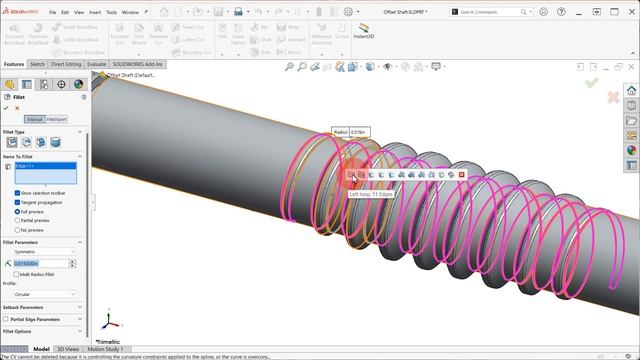Open the Symmetric fillet method dropdown

pyautogui.click(x=44, y=252)
